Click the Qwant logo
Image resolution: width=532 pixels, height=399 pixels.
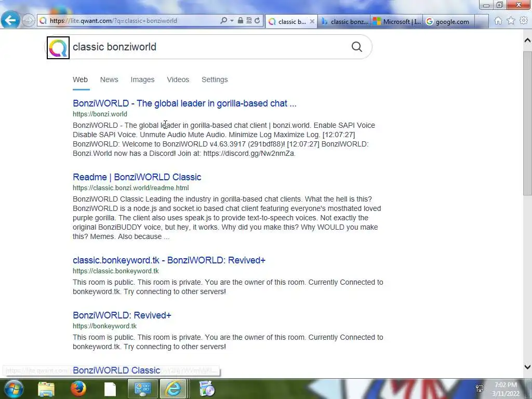point(58,48)
